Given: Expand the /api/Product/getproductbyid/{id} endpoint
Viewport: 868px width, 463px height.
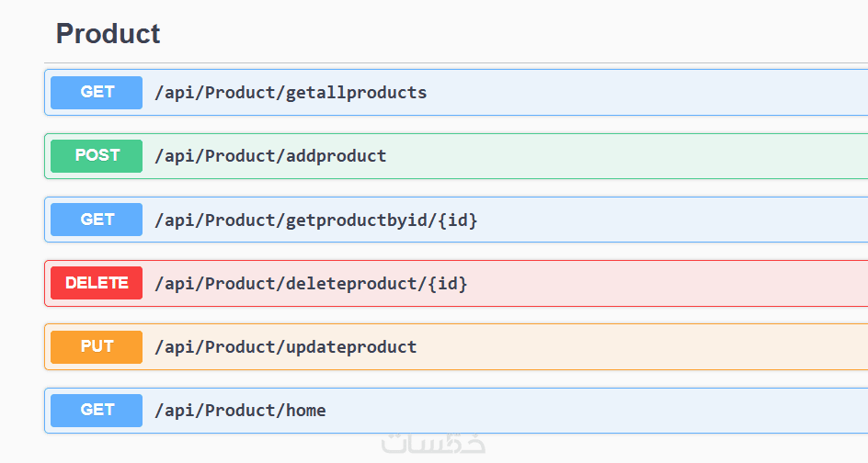Looking at the screenshot, I should pyautogui.click(x=316, y=220).
